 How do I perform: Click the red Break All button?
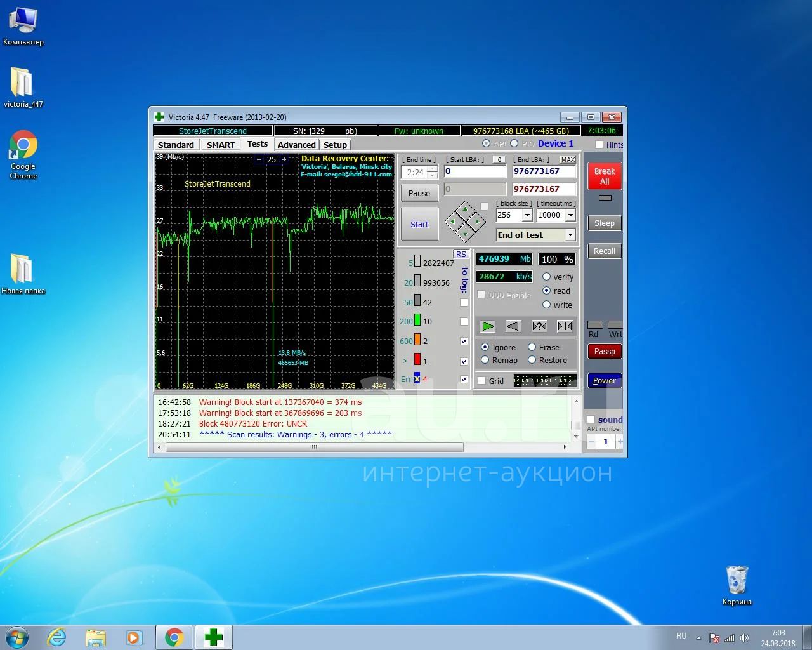[x=605, y=176]
